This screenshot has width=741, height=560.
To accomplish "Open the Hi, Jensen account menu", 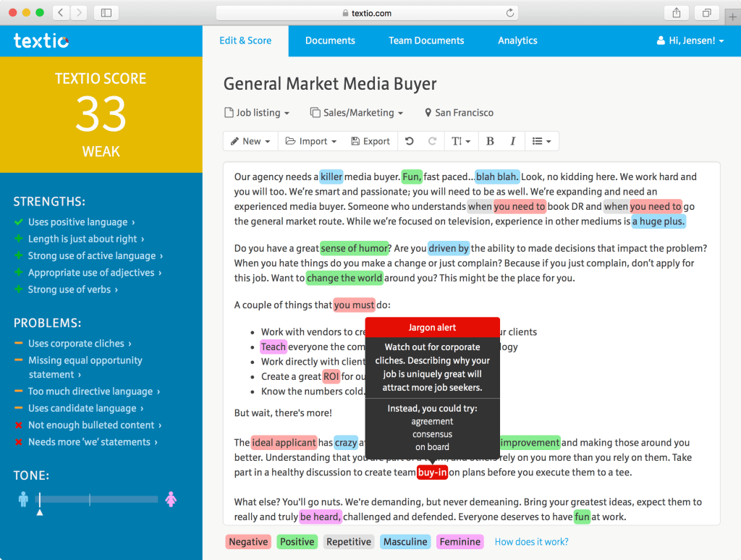I will 690,41.
